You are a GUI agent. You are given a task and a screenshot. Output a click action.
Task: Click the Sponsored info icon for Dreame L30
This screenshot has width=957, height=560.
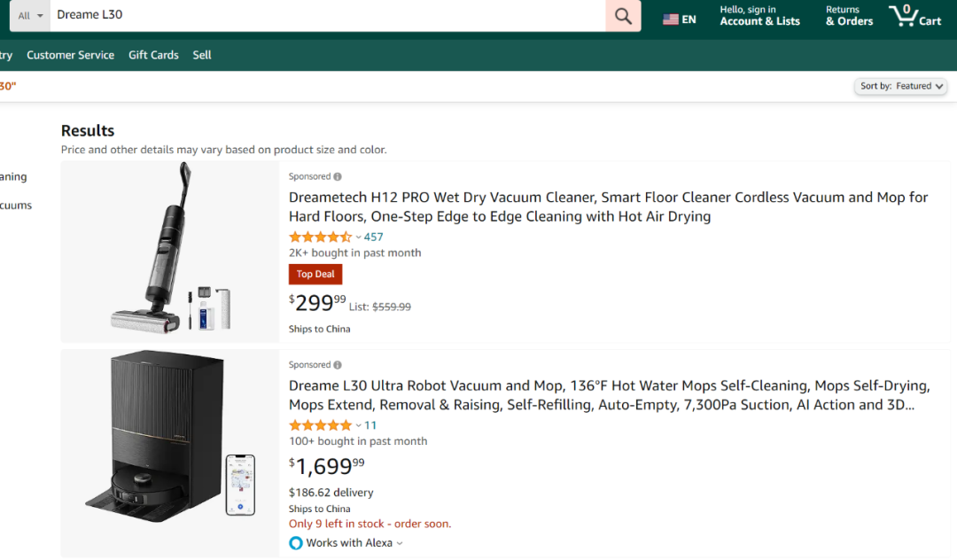pos(338,365)
